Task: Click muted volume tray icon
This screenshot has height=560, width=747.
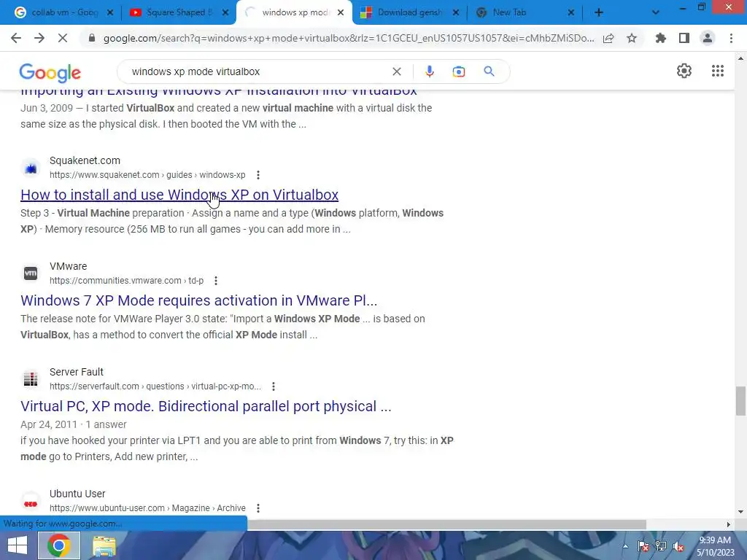Action: coord(678,547)
